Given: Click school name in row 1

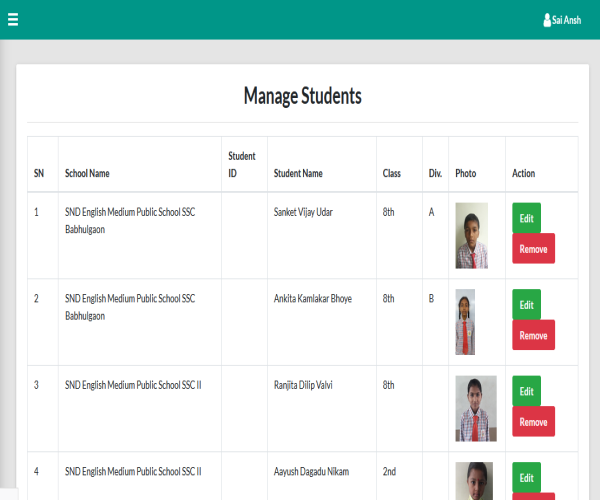Looking at the screenshot, I should click(130, 221).
